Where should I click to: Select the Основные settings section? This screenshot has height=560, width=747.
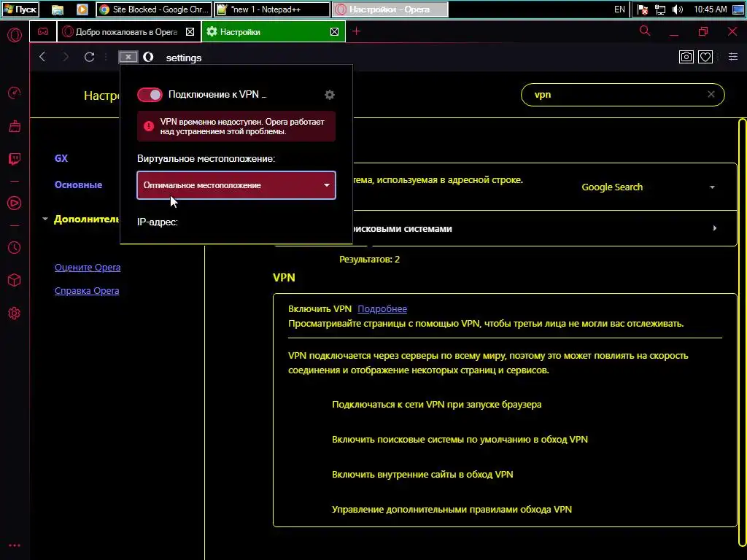[x=79, y=184]
